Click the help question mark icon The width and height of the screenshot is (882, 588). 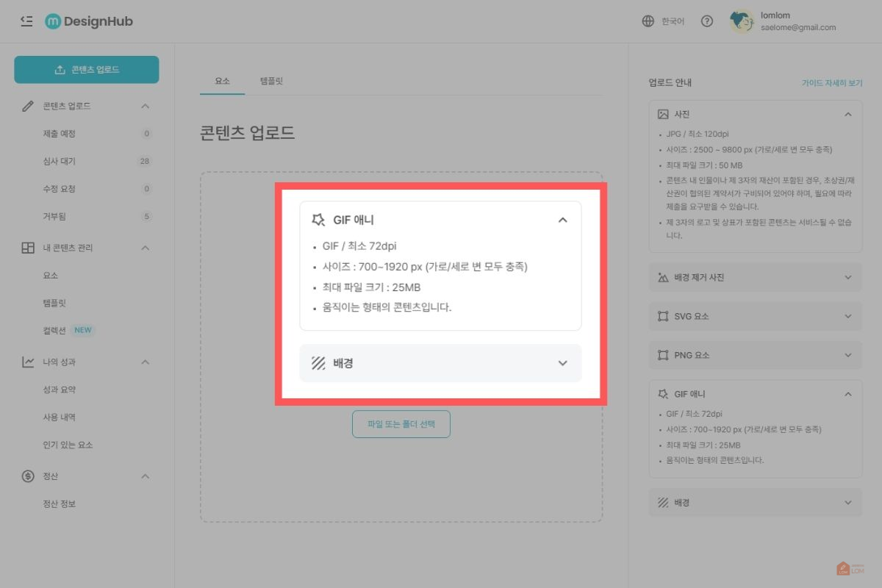point(706,21)
